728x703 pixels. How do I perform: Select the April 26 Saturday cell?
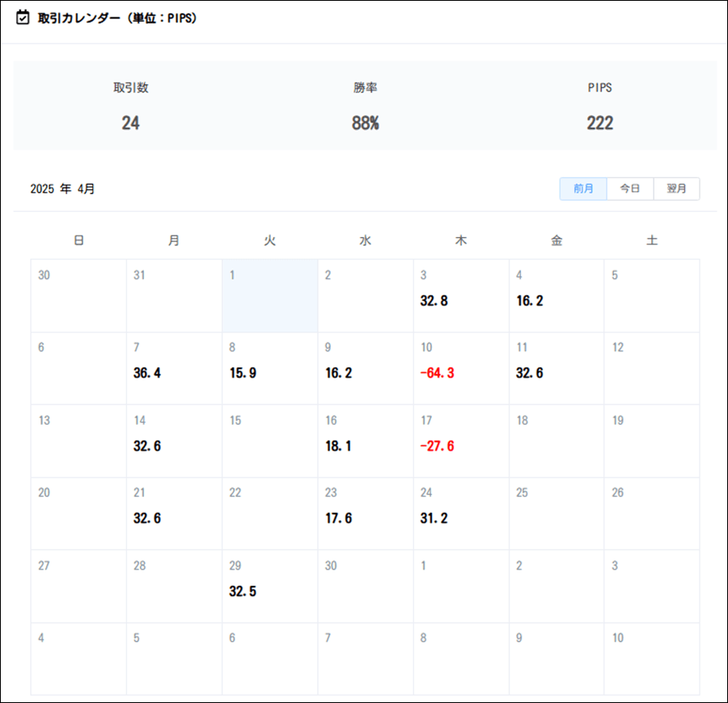point(652,514)
